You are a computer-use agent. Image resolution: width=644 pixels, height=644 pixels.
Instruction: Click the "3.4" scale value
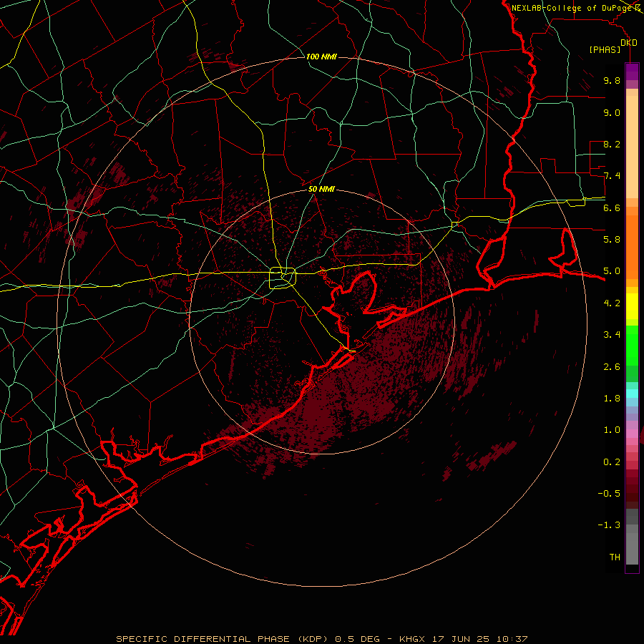[612, 335]
